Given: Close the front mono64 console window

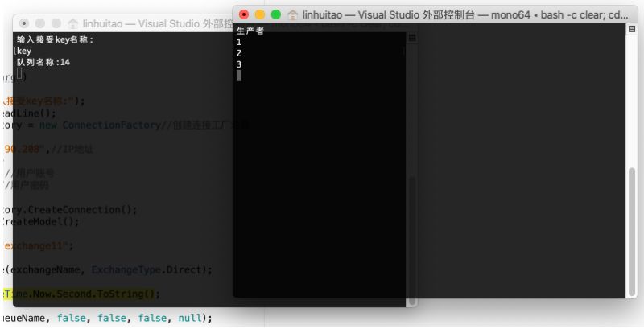Looking at the screenshot, I should click(244, 14).
